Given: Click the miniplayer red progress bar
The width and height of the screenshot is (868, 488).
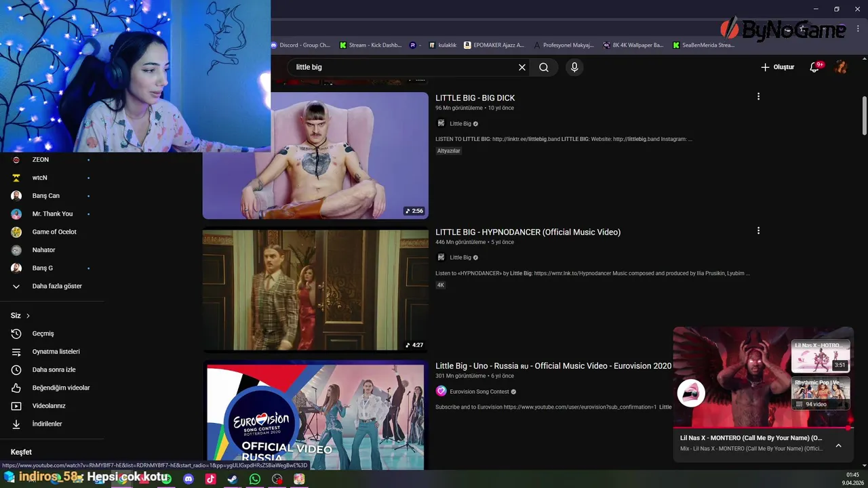Looking at the screenshot, I should [x=764, y=428].
